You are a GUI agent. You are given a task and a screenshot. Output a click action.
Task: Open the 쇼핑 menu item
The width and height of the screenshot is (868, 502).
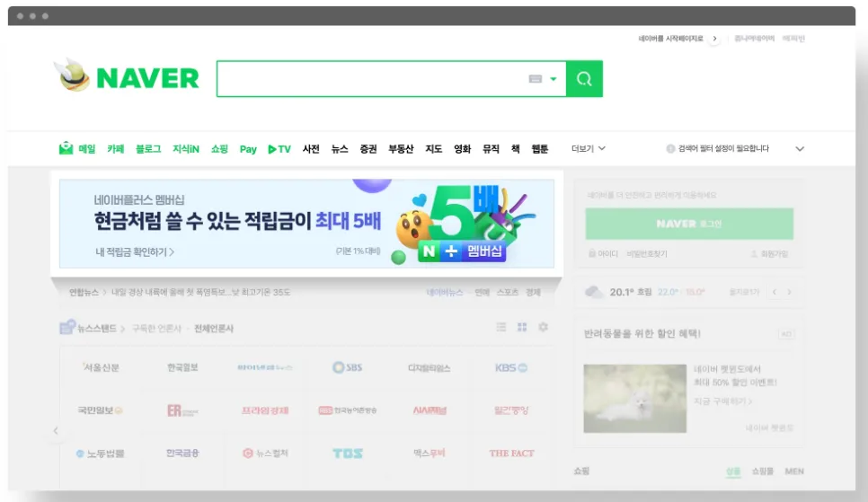tap(219, 149)
